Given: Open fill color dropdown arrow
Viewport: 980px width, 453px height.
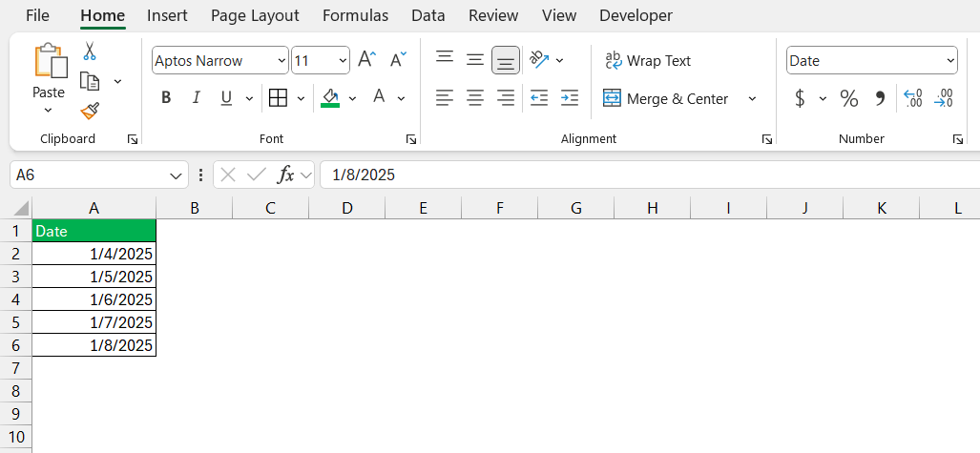Looking at the screenshot, I should pyautogui.click(x=352, y=98).
